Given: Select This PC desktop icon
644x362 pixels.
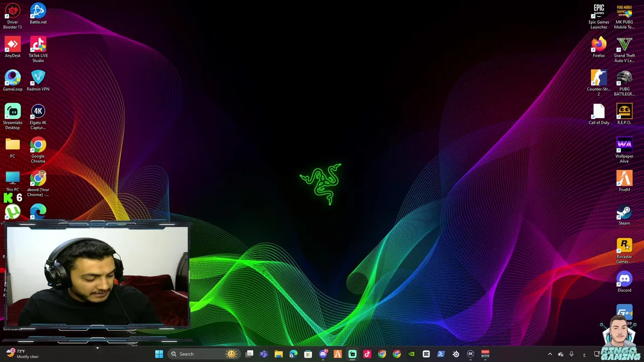Looking at the screenshot, I should click(x=13, y=182).
